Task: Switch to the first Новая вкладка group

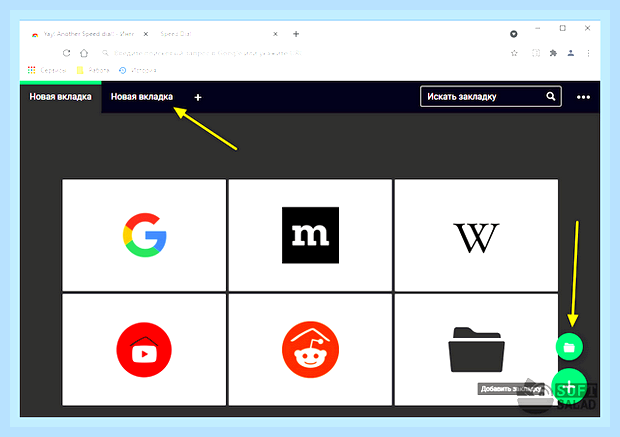Action: point(60,97)
